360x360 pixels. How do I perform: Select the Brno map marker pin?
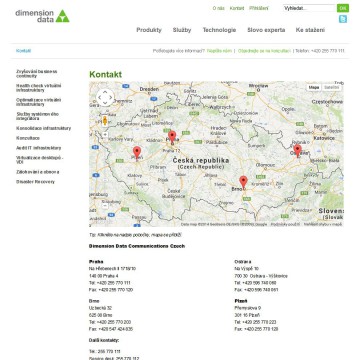point(244,183)
